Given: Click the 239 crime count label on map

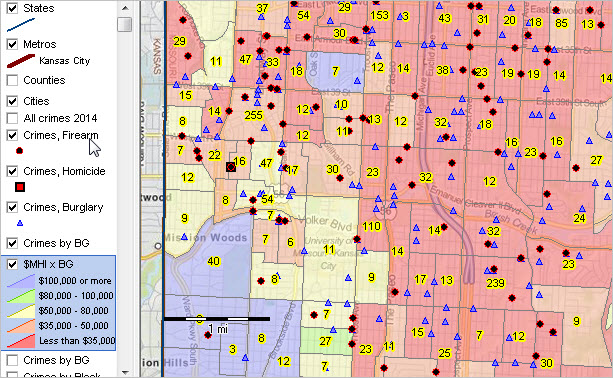Looking at the screenshot, I should pyautogui.click(x=495, y=283).
